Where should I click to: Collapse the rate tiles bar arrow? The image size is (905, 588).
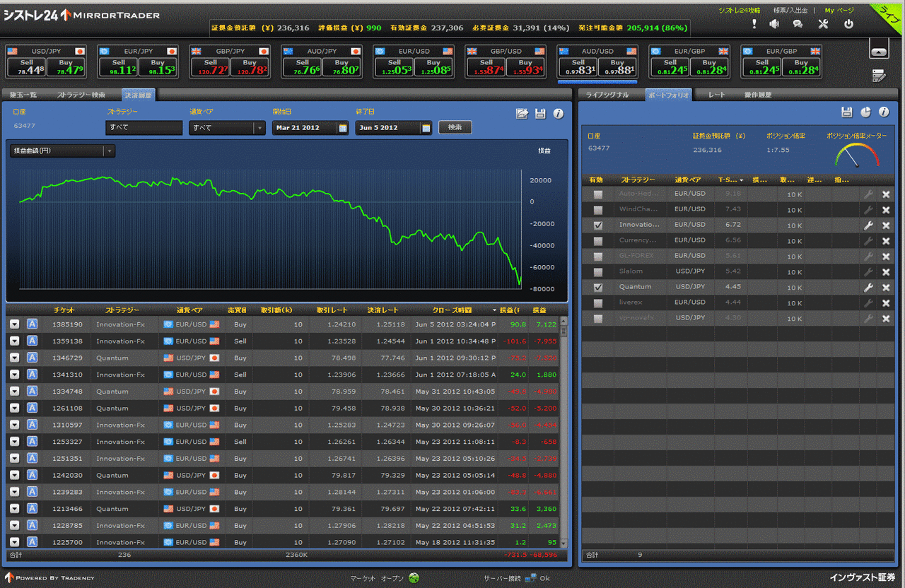pos(878,52)
